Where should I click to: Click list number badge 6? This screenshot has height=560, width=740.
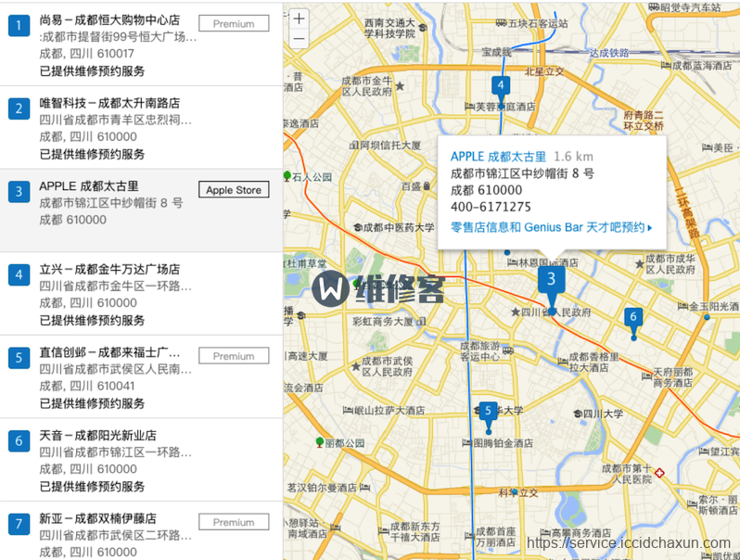coord(19,440)
